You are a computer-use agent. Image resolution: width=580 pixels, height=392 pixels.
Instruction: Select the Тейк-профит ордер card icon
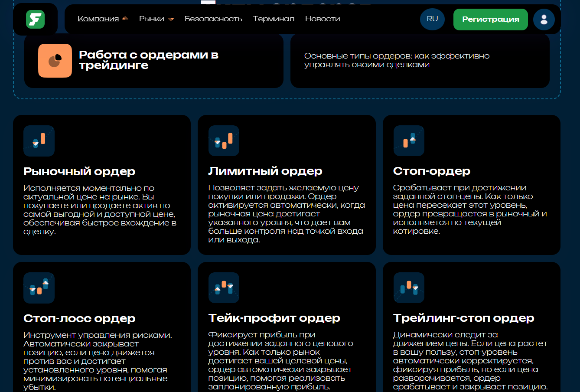pos(224,287)
